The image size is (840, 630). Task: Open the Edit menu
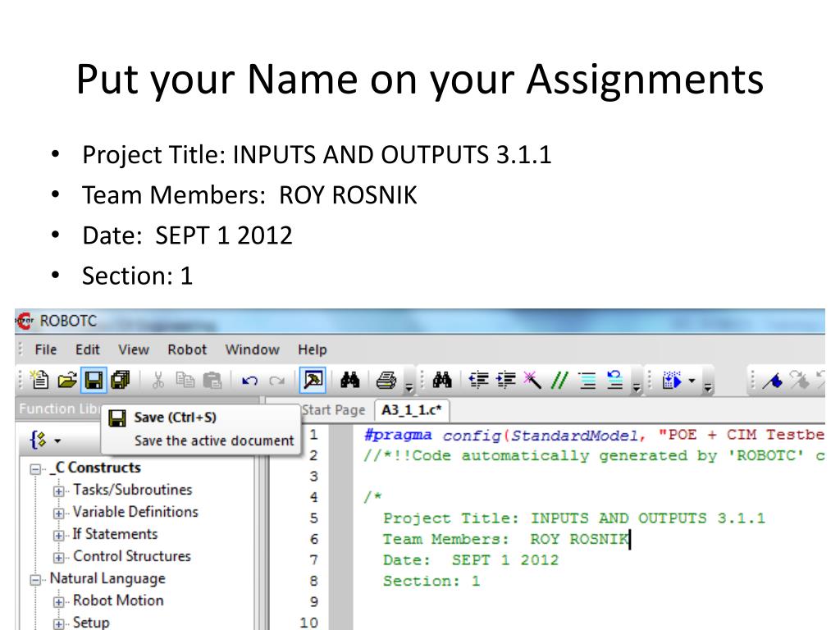[x=87, y=349]
